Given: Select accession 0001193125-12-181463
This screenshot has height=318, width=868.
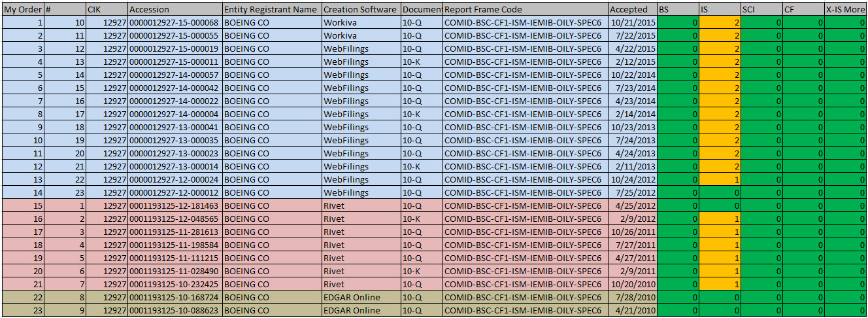Looking at the screenshot, I should [x=175, y=205].
